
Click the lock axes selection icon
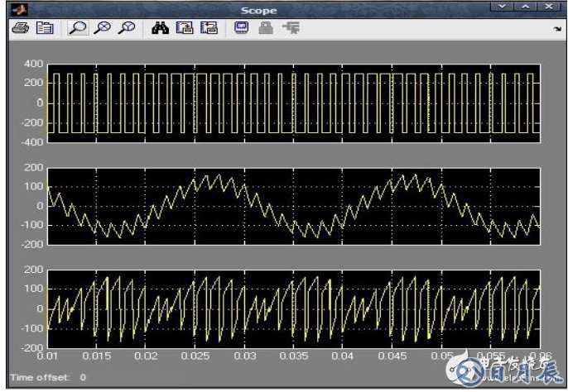267,28
